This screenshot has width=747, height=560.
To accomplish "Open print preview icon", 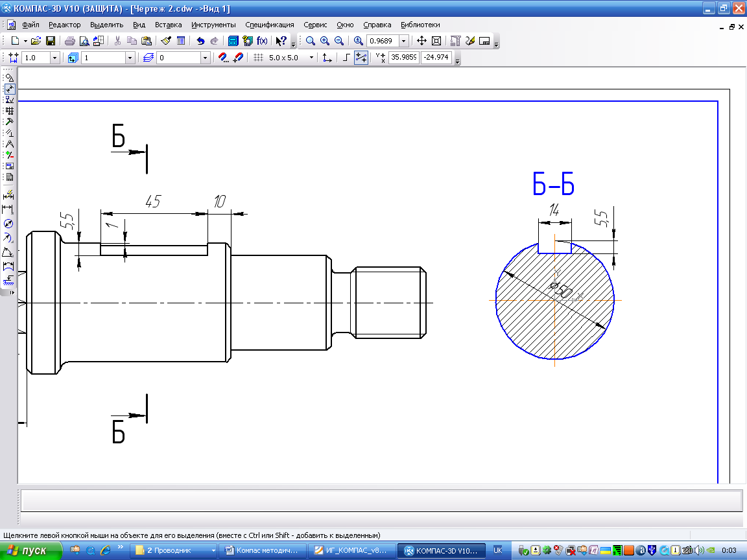I will coord(84,41).
